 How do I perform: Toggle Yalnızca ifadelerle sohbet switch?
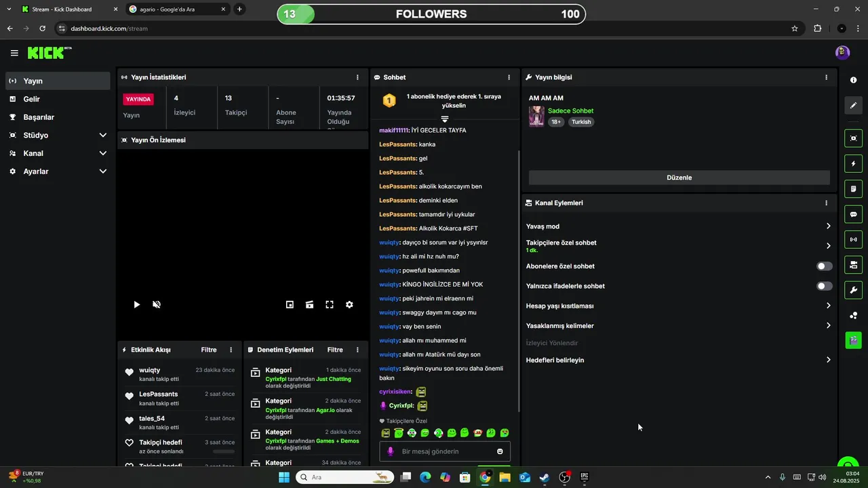[x=824, y=286]
